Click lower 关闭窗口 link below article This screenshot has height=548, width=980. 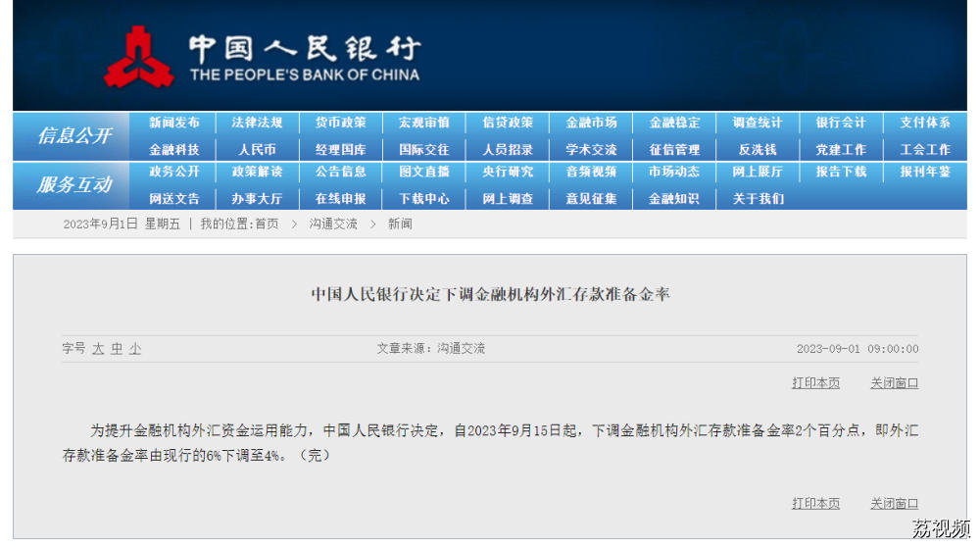[x=895, y=504]
